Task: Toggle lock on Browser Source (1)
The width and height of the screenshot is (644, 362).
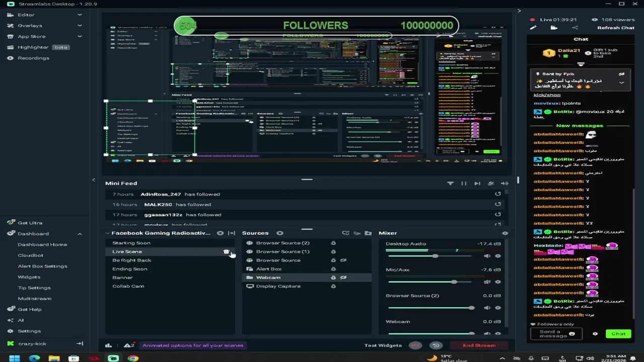Action: click(x=333, y=252)
